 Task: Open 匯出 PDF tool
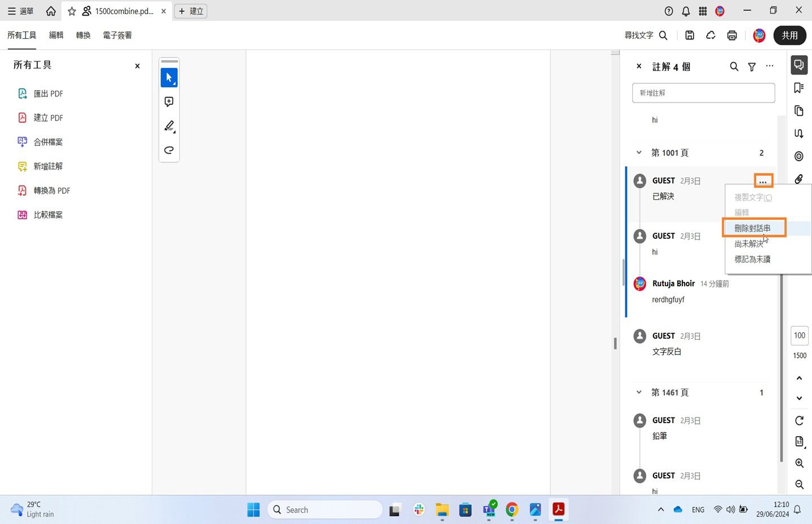pos(41,94)
